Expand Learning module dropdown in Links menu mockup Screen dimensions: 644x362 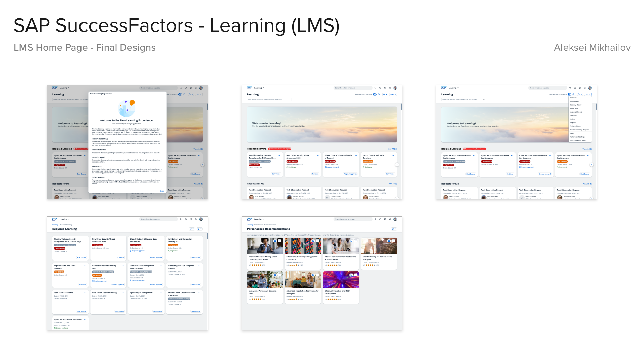(453, 88)
